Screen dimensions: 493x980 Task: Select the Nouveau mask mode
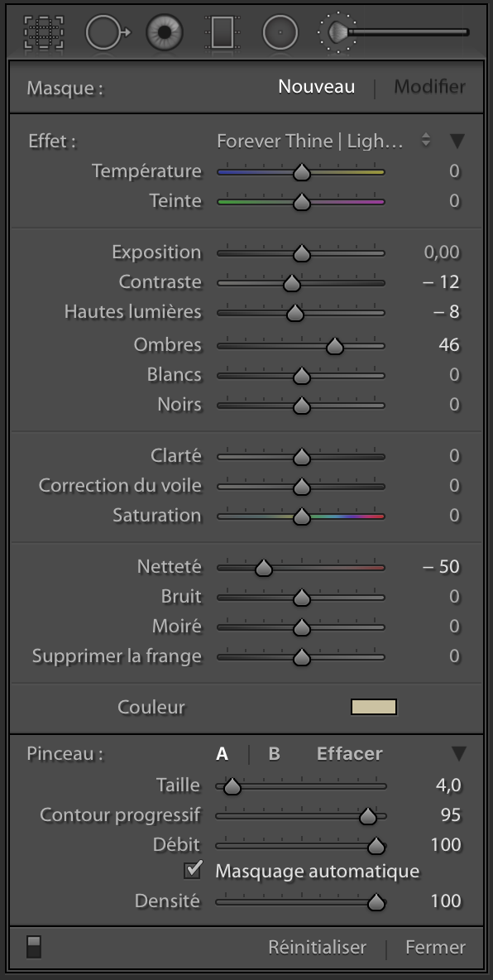317,87
